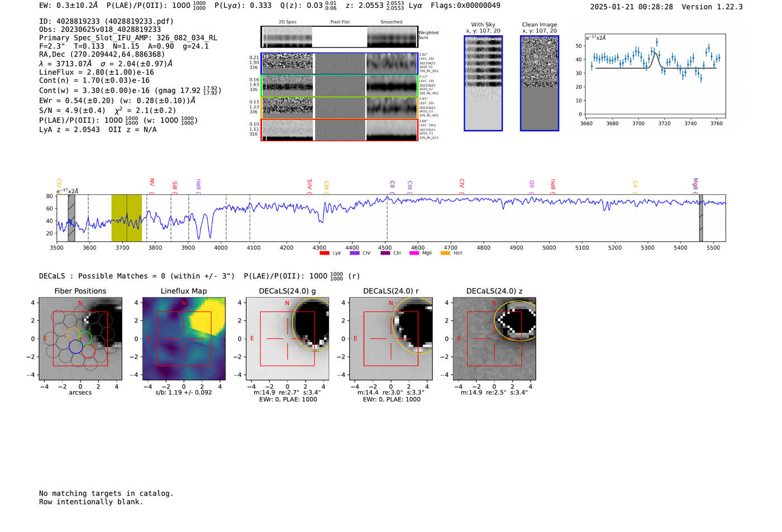Click the 'EW: 0.3±10.2Å' header value
This screenshot has height=532, width=782.
(x=68, y=6)
